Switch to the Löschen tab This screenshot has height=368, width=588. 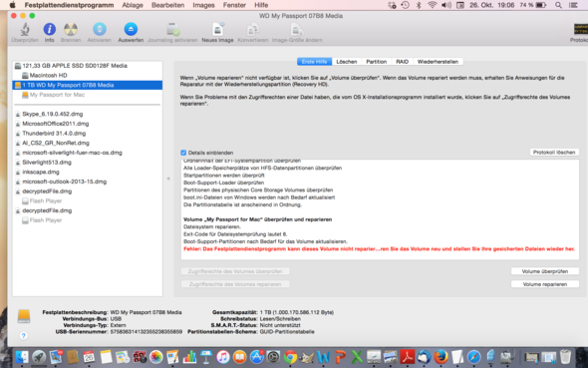pyautogui.click(x=347, y=62)
